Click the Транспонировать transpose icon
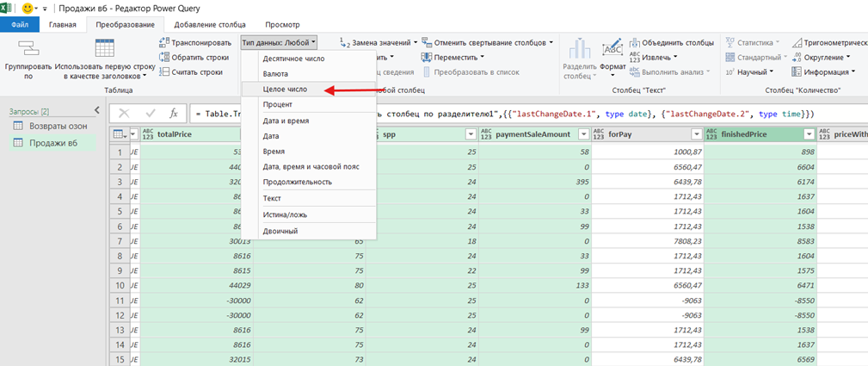 click(x=163, y=43)
